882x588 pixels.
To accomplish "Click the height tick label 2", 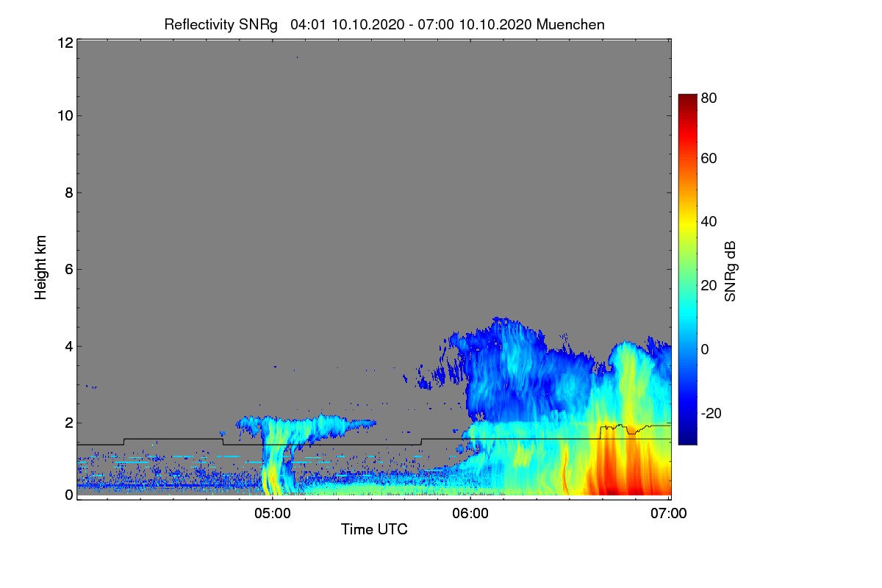I will pos(68,423).
